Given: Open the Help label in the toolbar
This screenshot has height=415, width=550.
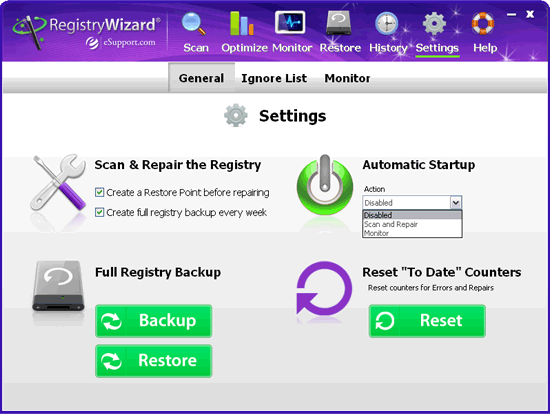Looking at the screenshot, I should [x=485, y=48].
